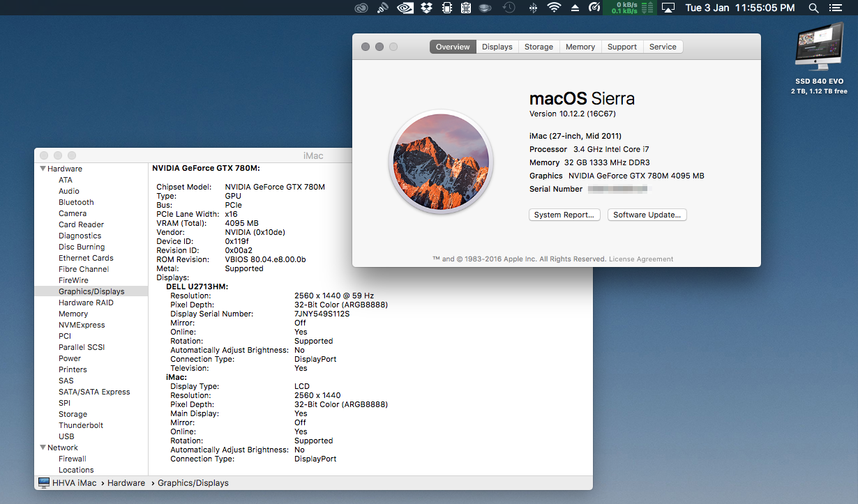Image resolution: width=858 pixels, height=504 pixels.
Task: Open the NVIDIA menu bar icon
Action: coord(405,8)
